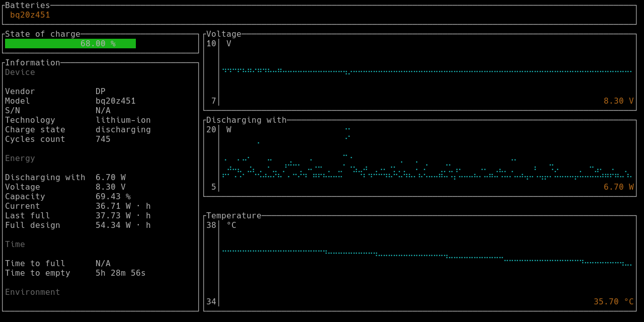Click the Charge state value discharging

tap(123, 130)
